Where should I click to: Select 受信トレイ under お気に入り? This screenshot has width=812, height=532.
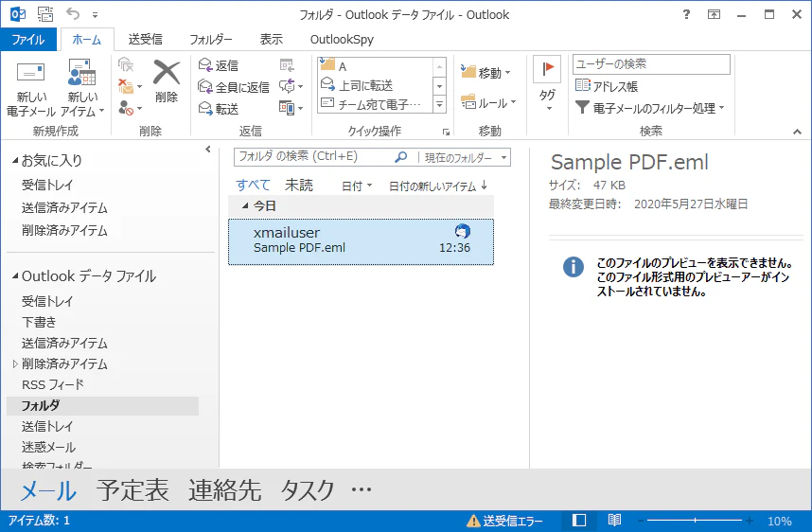[47, 185]
